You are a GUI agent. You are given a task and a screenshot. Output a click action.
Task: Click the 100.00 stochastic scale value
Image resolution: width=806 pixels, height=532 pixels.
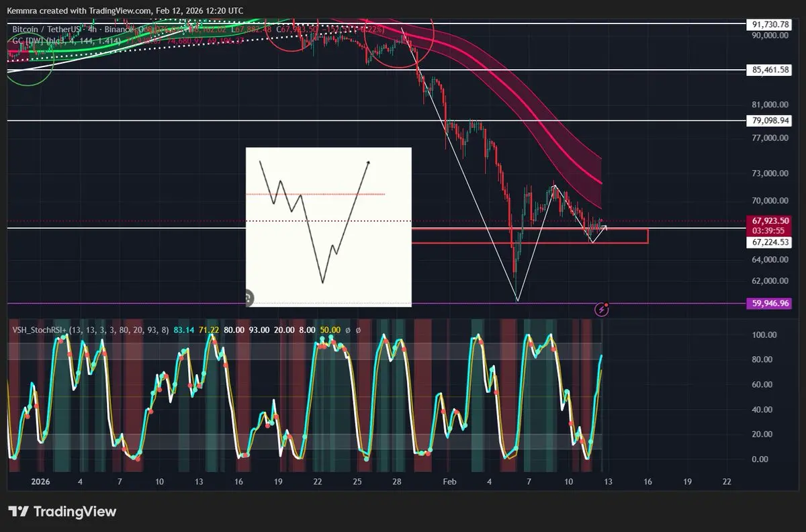point(765,335)
